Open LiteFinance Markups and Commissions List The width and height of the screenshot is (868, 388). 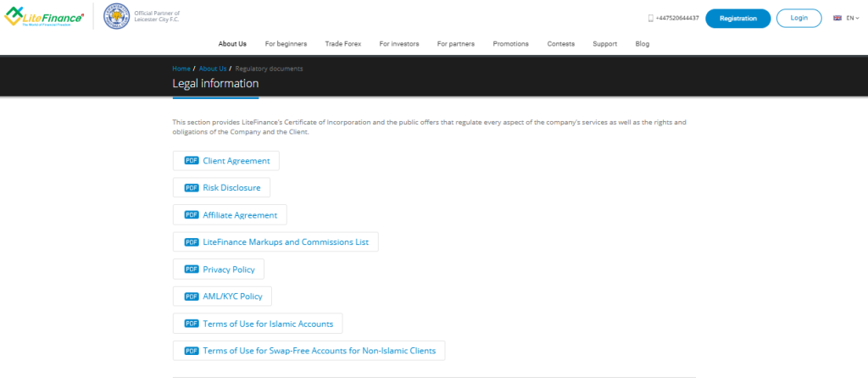tap(286, 242)
